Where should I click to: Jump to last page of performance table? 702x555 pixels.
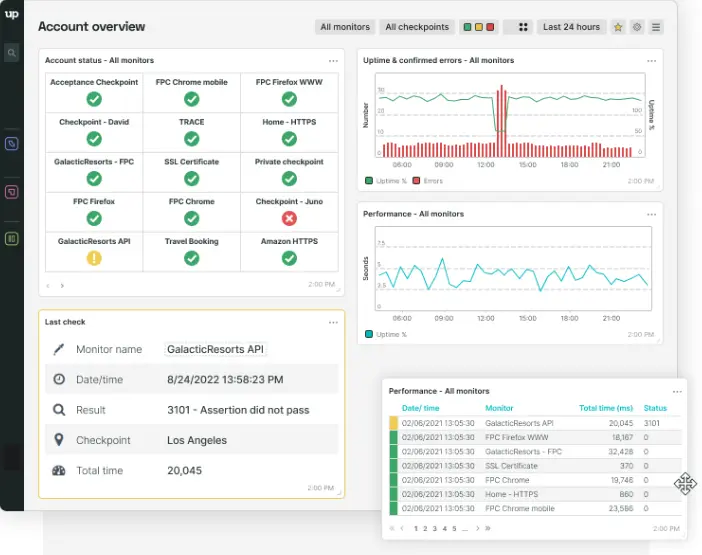tap(488, 529)
